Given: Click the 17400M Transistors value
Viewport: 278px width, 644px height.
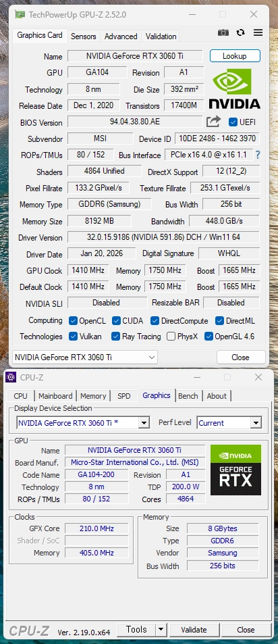Looking at the screenshot, I should (x=184, y=105).
